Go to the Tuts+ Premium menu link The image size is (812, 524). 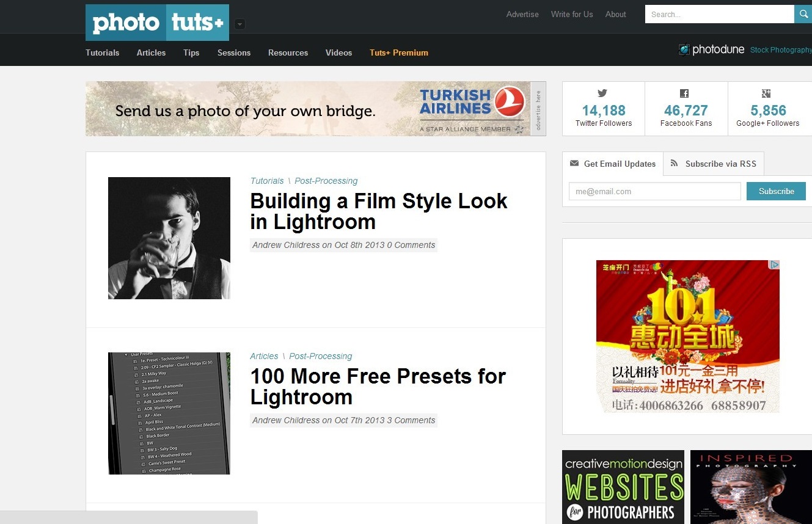click(x=398, y=53)
